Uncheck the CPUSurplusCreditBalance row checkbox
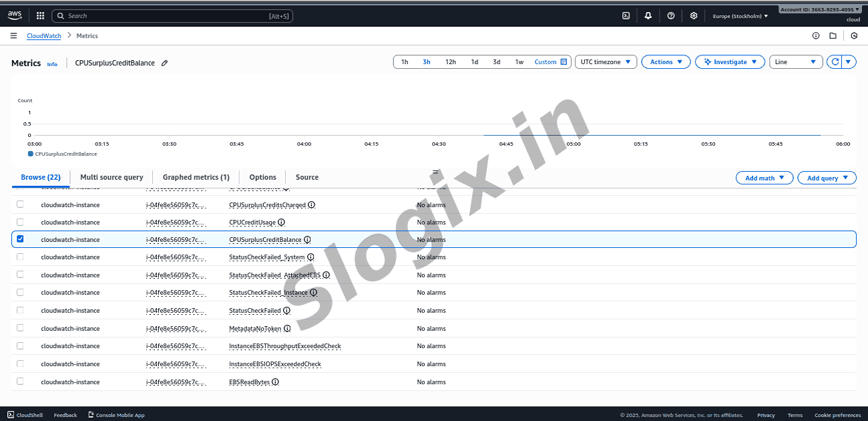 click(20, 239)
